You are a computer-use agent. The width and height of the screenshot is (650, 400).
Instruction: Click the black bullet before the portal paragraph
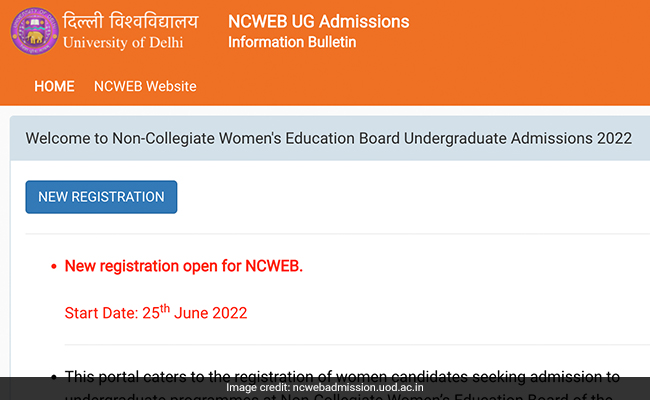pyautogui.click(x=52, y=377)
